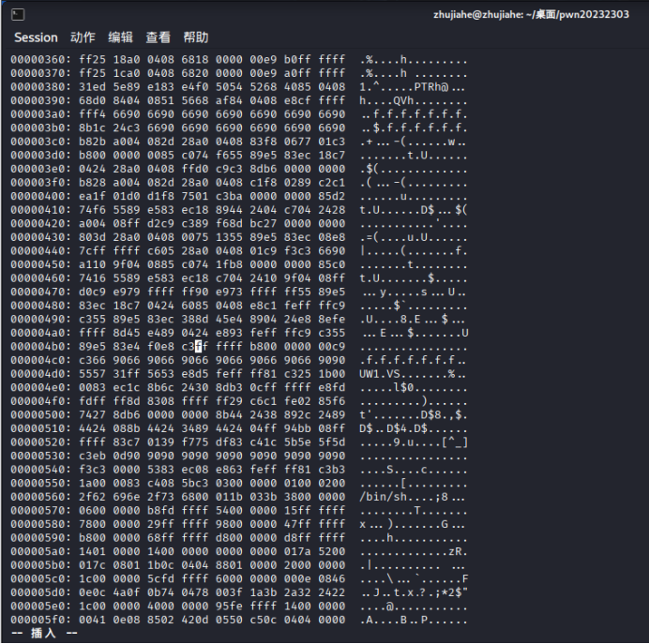Viewport: 649px width, 644px height.
Task: Click hex group 5f5d in row 00000520
Action: (332, 442)
